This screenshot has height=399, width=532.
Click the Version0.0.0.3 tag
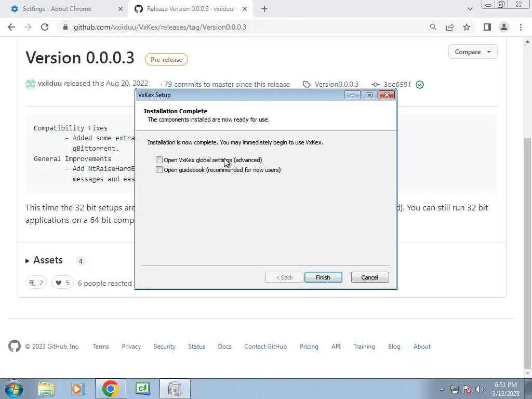(x=336, y=84)
